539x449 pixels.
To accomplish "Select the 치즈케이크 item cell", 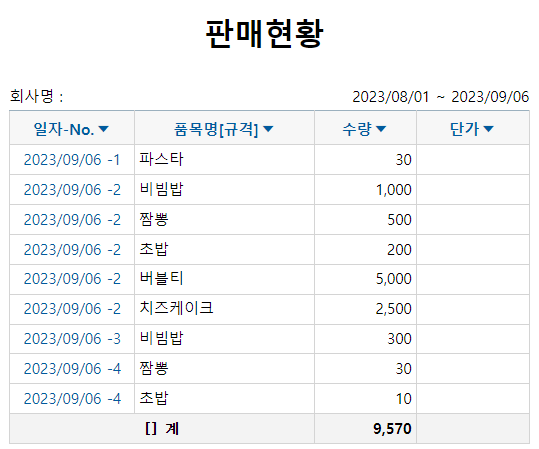I will tap(224, 309).
